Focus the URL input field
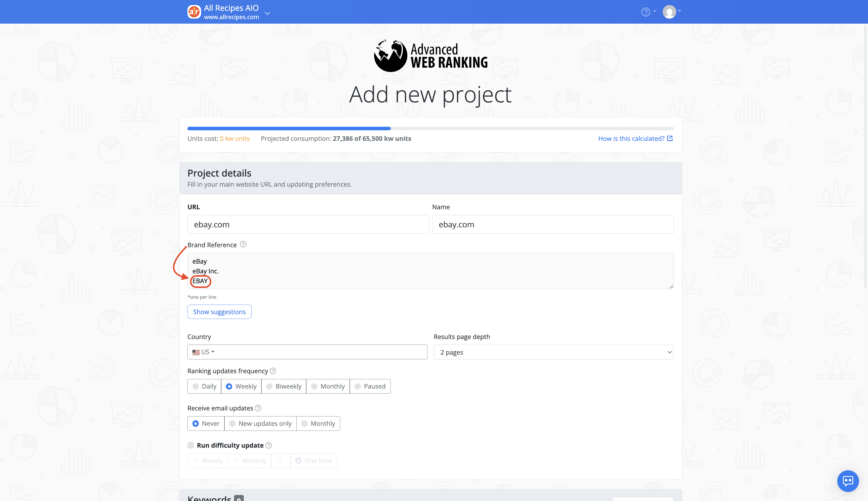The image size is (868, 501). pyautogui.click(x=308, y=224)
